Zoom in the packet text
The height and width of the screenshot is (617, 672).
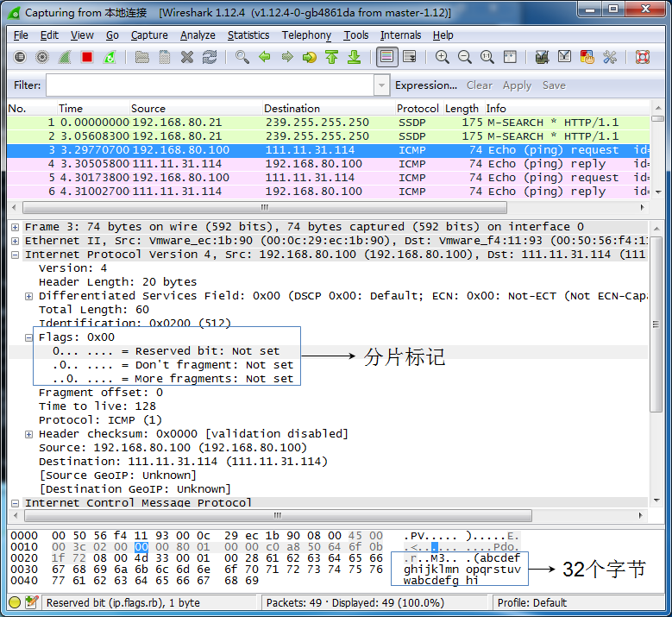click(443, 57)
